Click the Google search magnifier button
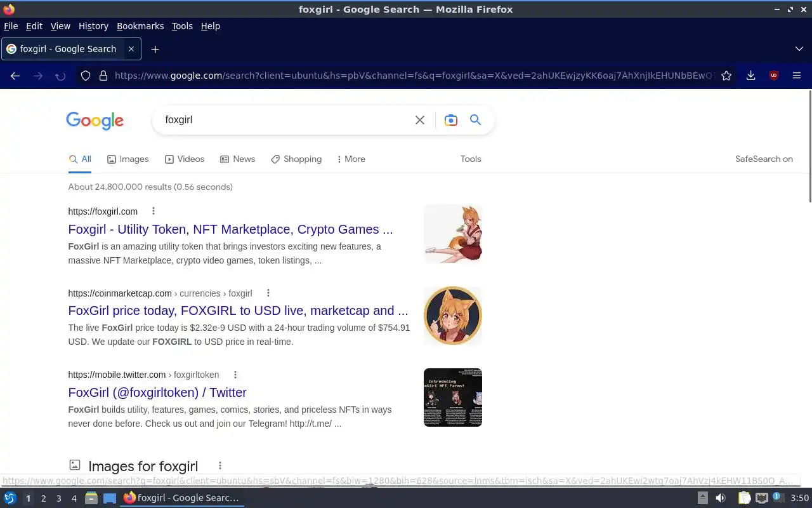 (475, 120)
